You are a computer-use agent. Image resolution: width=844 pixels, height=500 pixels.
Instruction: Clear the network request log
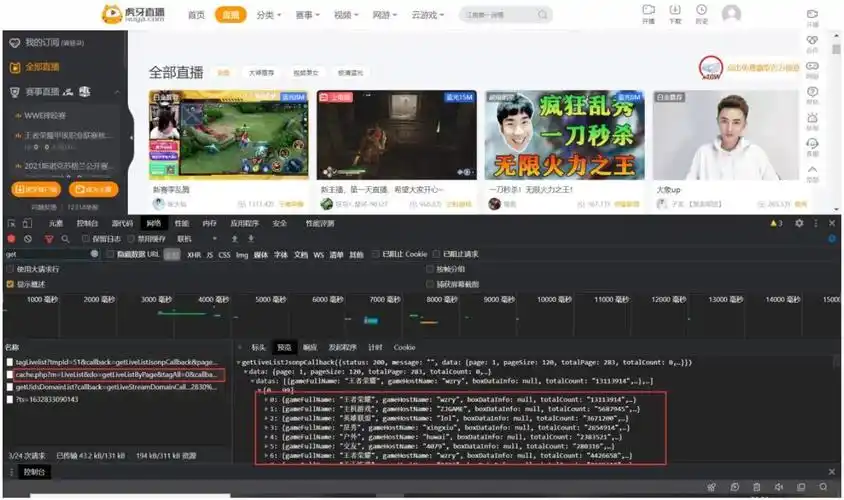click(28, 239)
